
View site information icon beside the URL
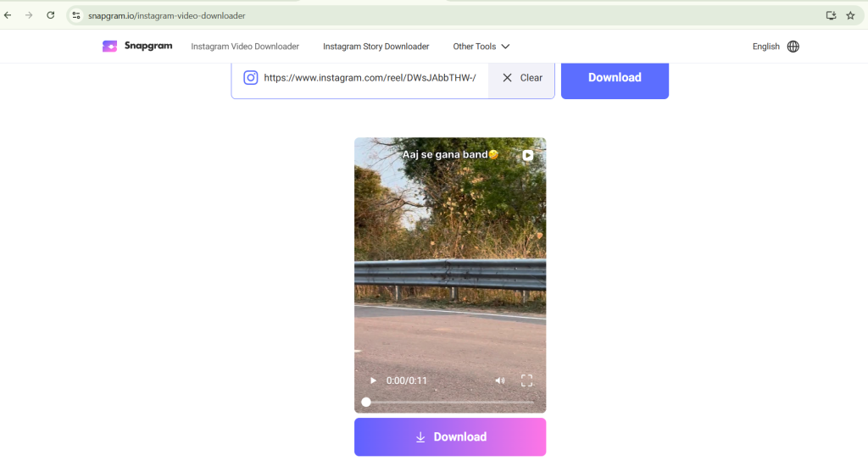(75, 15)
